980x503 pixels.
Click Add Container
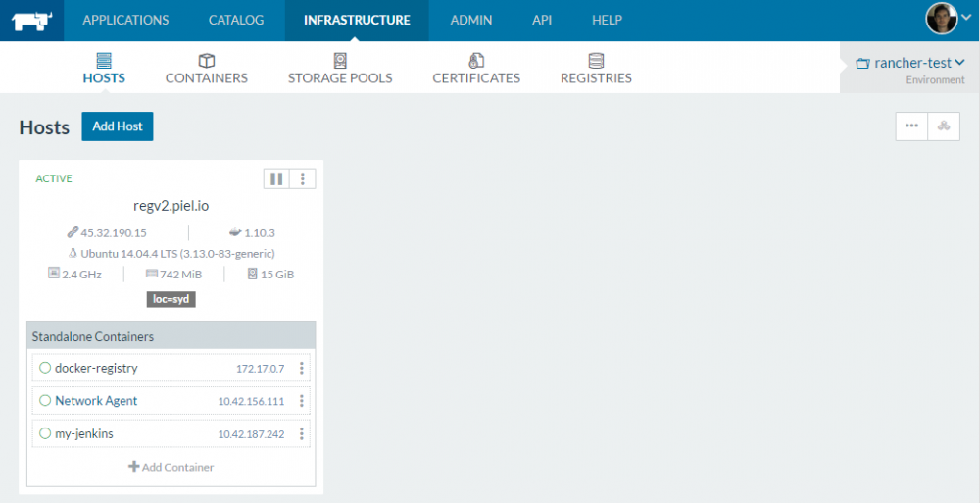(171, 467)
